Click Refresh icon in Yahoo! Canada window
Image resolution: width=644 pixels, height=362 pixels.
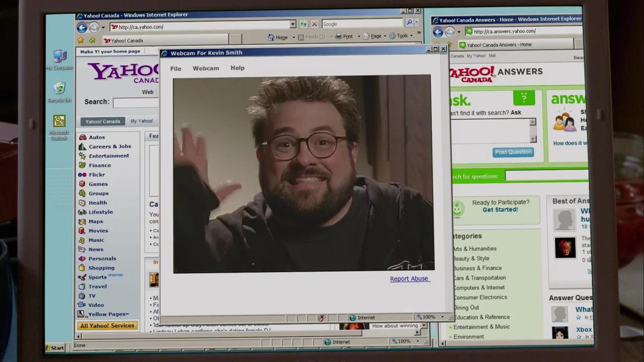coord(303,24)
